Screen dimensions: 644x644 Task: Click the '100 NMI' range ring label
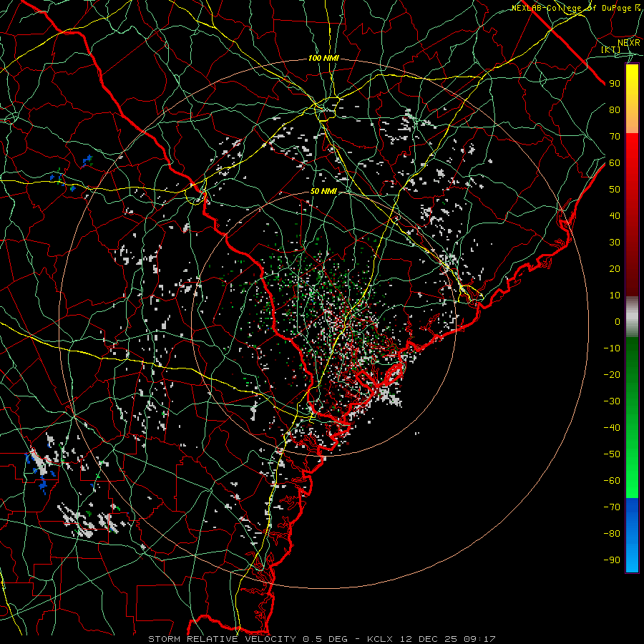(x=323, y=59)
